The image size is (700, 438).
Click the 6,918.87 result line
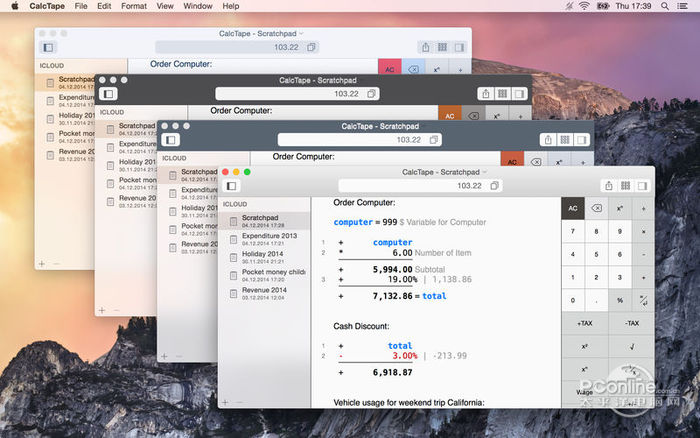pyautogui.click(x=375, y=372)
